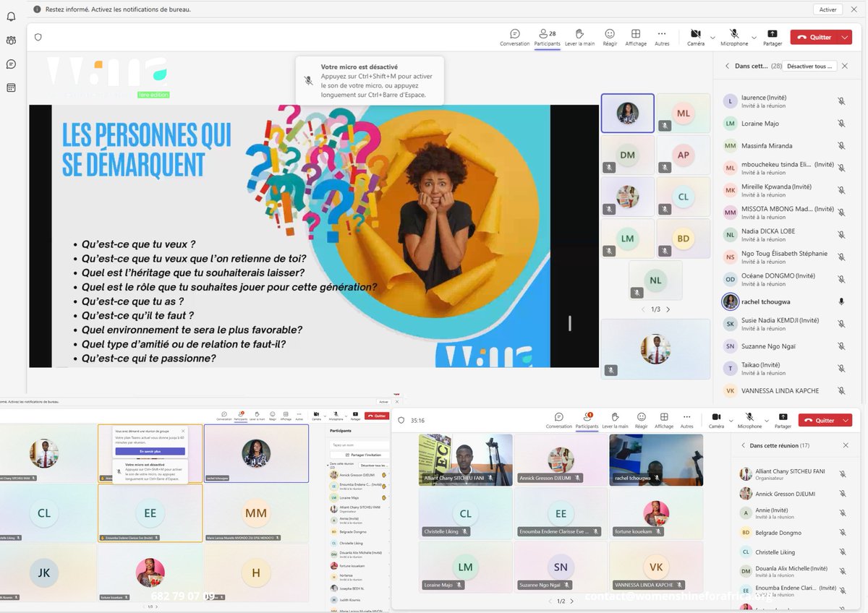
Task: Select the MM tile in bottom-left window
Action: pos(256,513)
